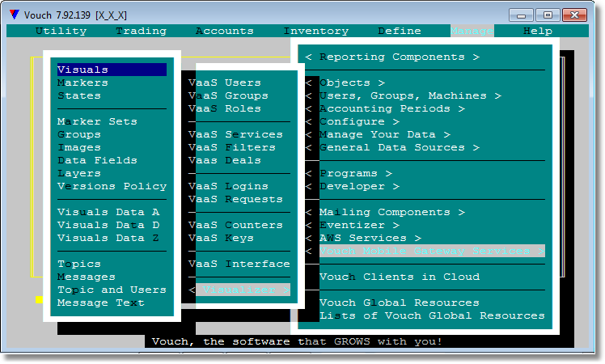Minimize the Vouch window
Screen dimensions: 605x364
pyautogui.click(x=521, y=15)
